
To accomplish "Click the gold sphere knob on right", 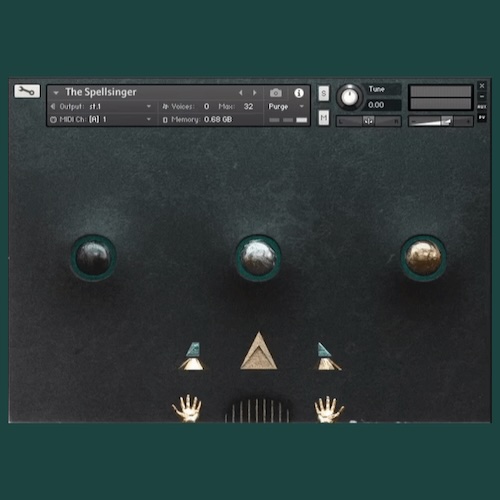I will pyautogui.click(x=424, y=258).
